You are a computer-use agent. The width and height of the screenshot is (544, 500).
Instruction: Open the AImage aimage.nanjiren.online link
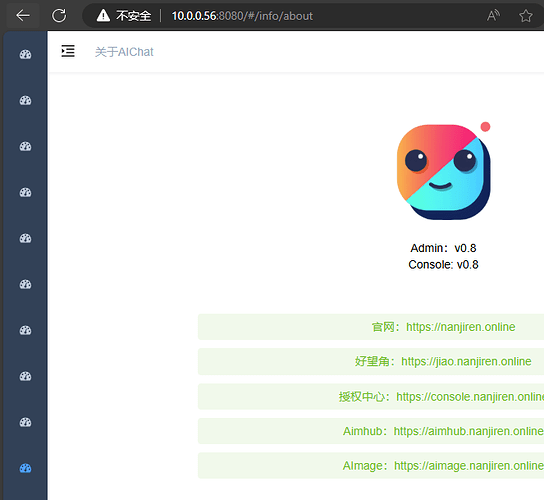[443, 466]
